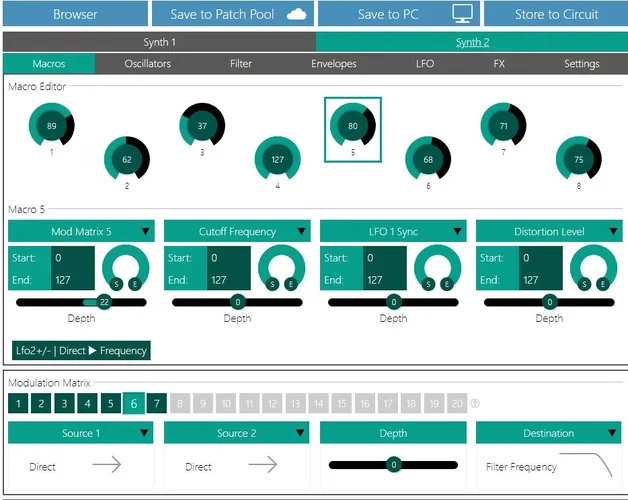Click the Source 2 Direct arrow icon

[262, 464]
